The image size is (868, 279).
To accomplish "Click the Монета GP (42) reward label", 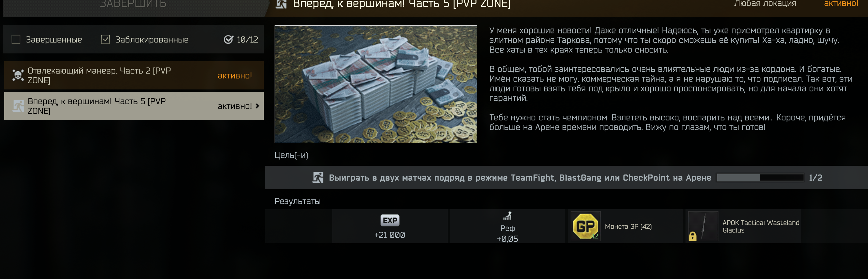I will pyautogui.click(x=628, y=226).
